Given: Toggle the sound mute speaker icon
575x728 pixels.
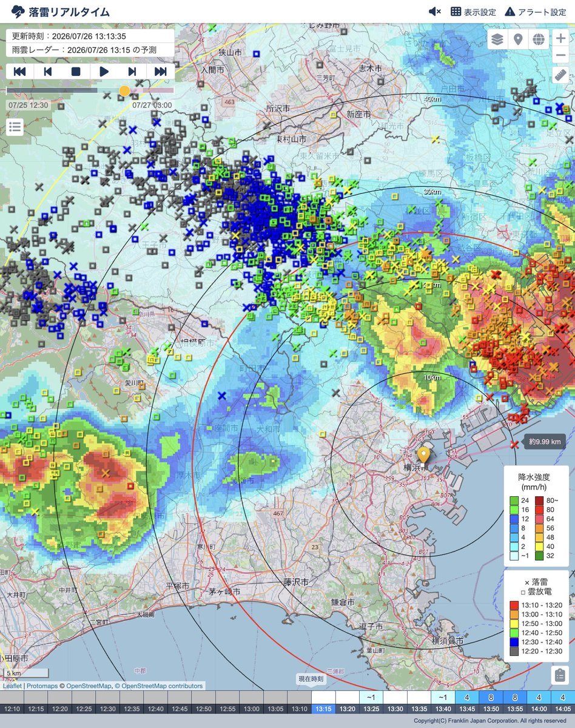Looking at the screenshot, I should pyautogui.click(x=434, y=12).
